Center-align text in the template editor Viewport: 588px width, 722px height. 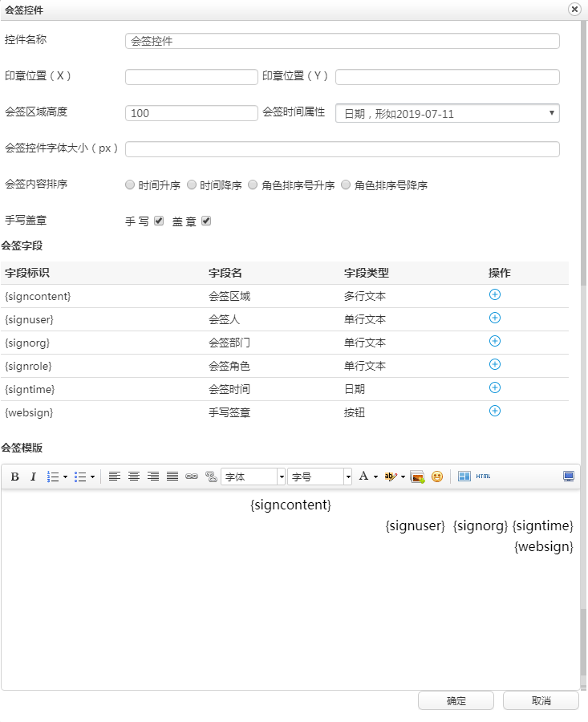pos(133,477)
